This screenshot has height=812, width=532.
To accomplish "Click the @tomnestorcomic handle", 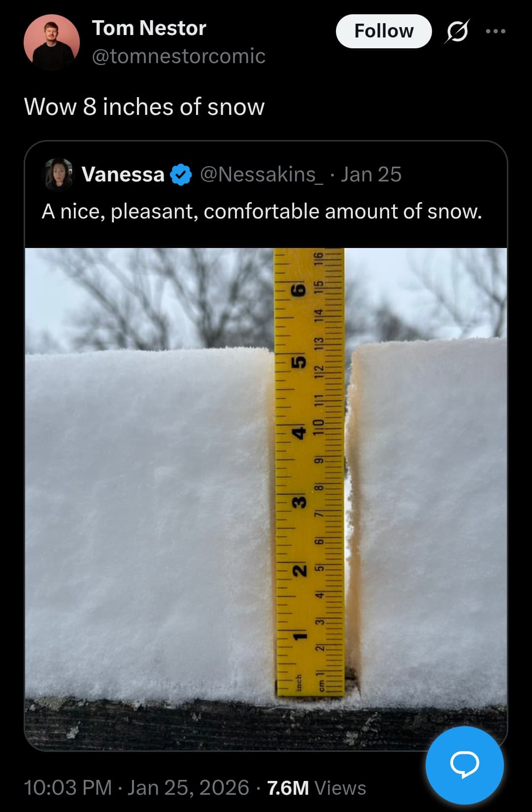I will tap(179, 56).
